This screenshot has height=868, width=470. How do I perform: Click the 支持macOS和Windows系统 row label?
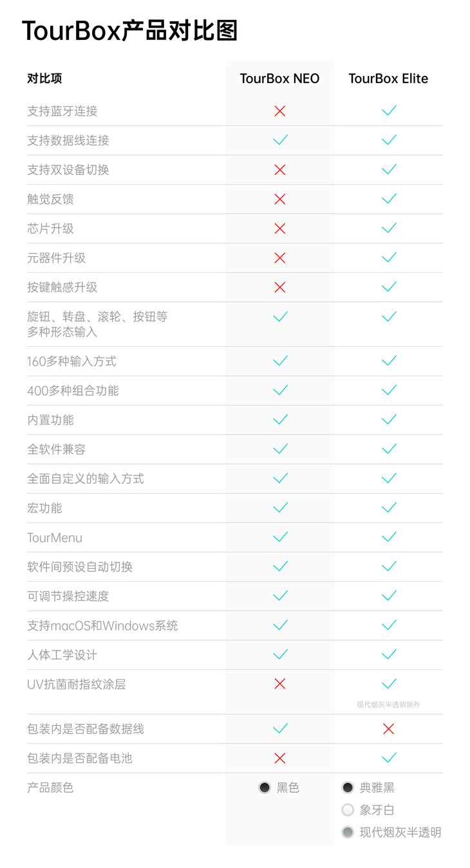(x=102, y=625)
